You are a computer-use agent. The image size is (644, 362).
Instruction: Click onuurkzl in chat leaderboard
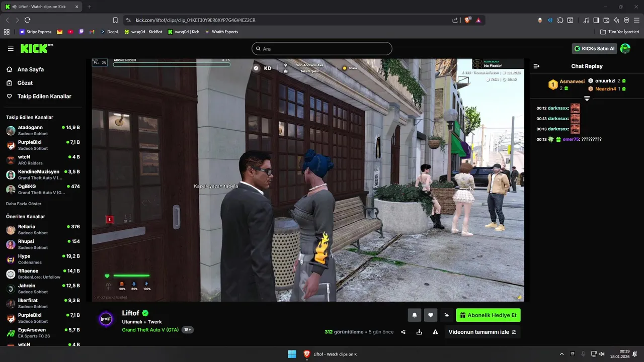[x=605, y=81]
